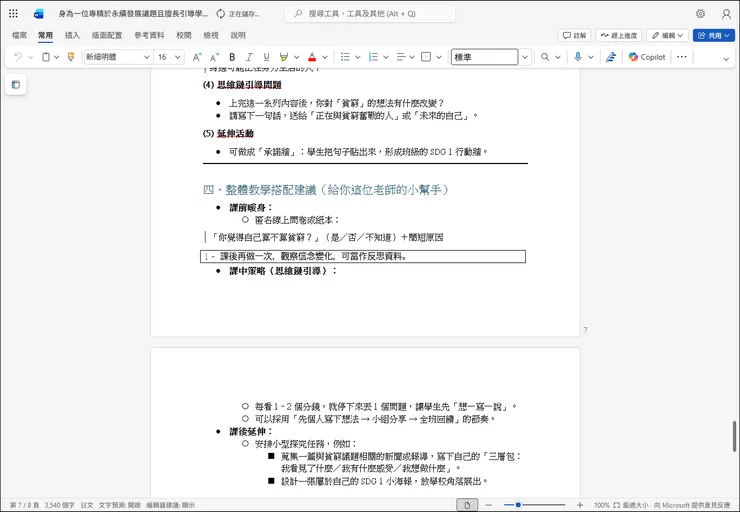This screenshot has width=740, height=512.
Task: Open the 檔案 menu tab
Action: 19,35
